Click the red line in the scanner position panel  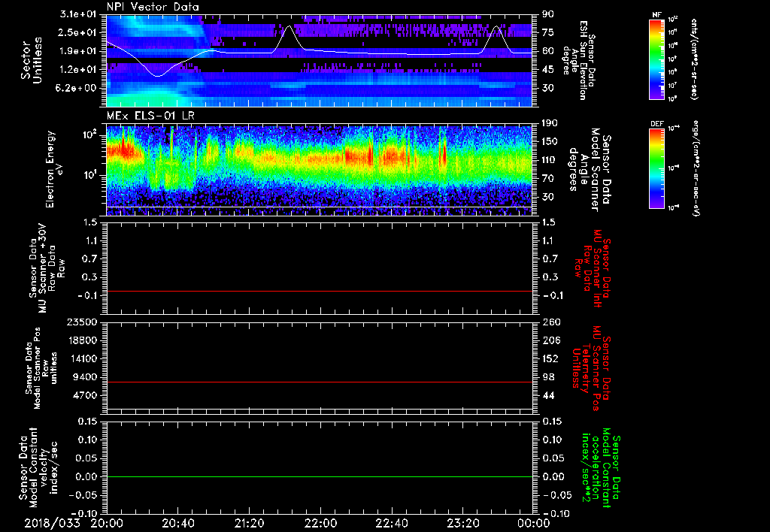[320, 382]
